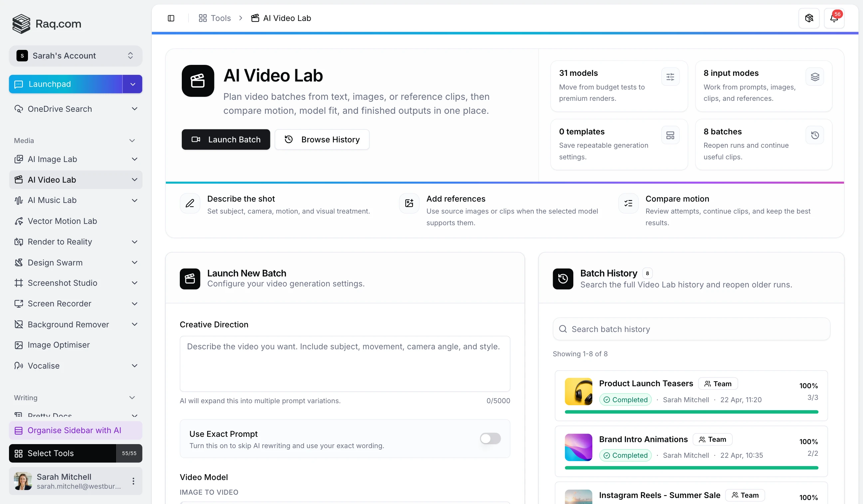The height and width of the screenshot is (504, 863).
Task: Click the Screen Recorder icon
Action: 19,303
